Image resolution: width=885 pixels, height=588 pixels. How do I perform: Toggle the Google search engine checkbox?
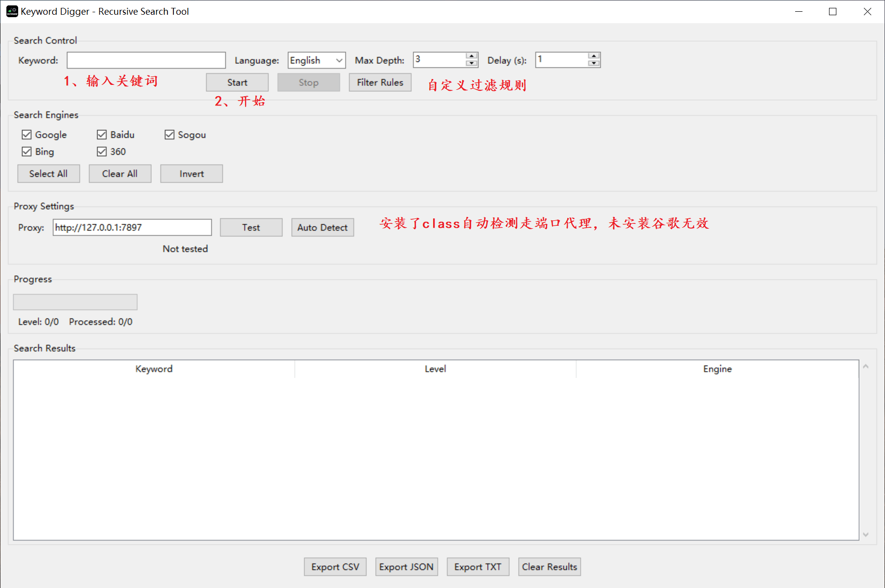coord(27,134)
